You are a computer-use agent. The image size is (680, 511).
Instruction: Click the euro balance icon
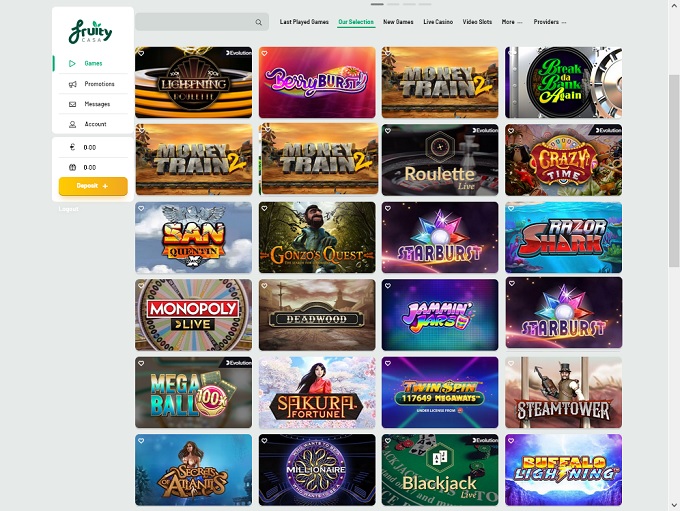72,147
